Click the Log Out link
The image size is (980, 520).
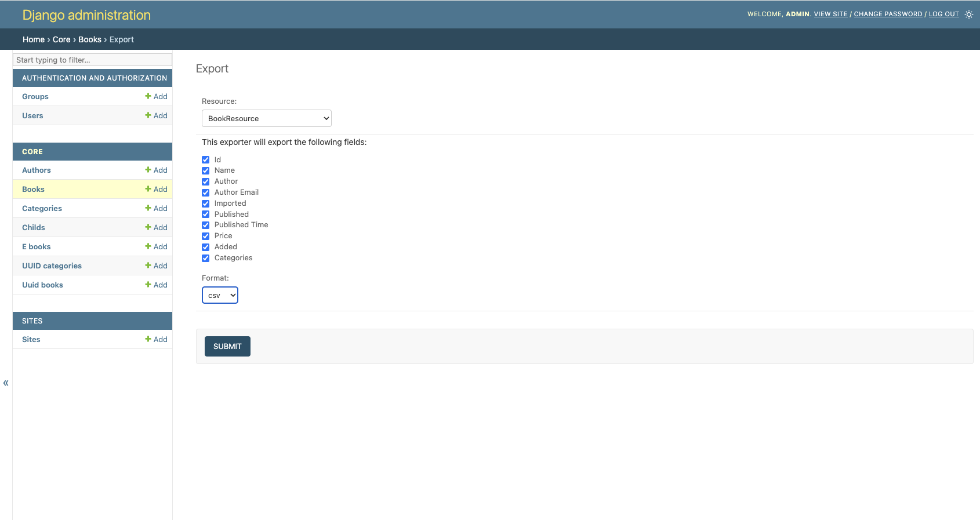point(944,14)
